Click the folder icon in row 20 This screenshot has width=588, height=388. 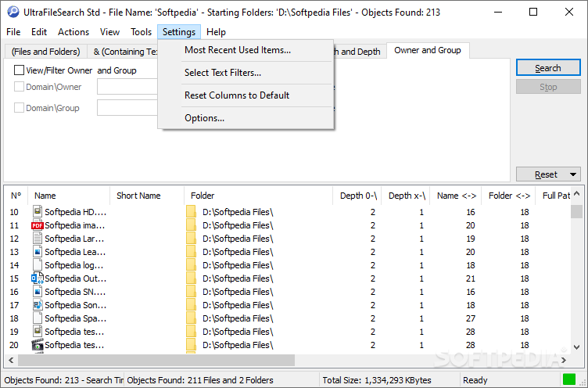(191, 345)
